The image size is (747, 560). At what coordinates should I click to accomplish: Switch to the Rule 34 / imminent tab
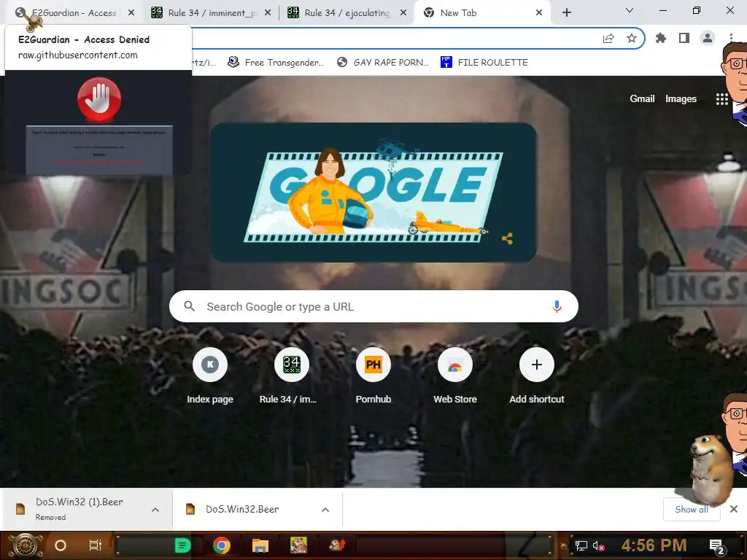[211, 13]
